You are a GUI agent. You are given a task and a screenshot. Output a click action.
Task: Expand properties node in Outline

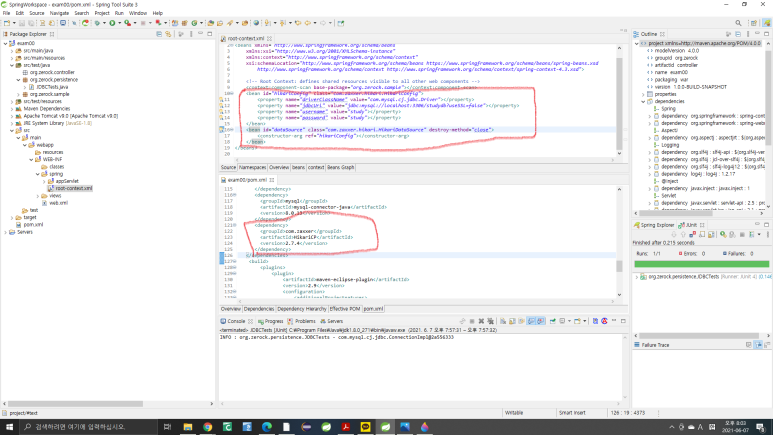coord(643,94)
